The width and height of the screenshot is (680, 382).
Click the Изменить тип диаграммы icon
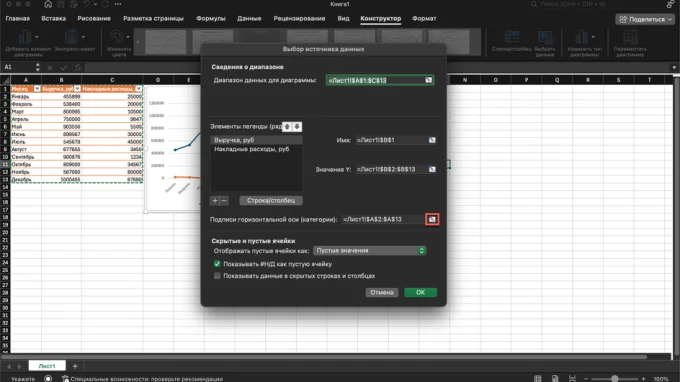click(x=581, y=37)
